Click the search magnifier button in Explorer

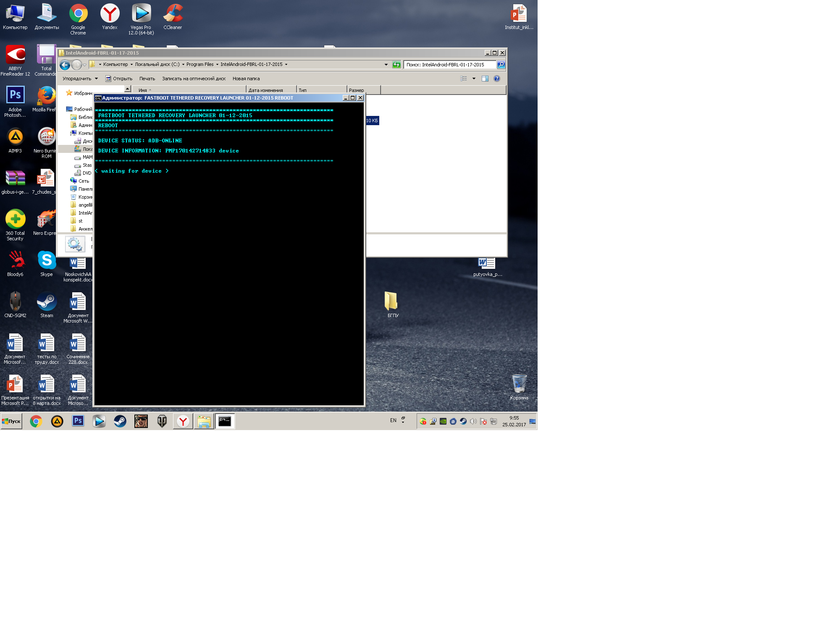[x=501, y=65]
